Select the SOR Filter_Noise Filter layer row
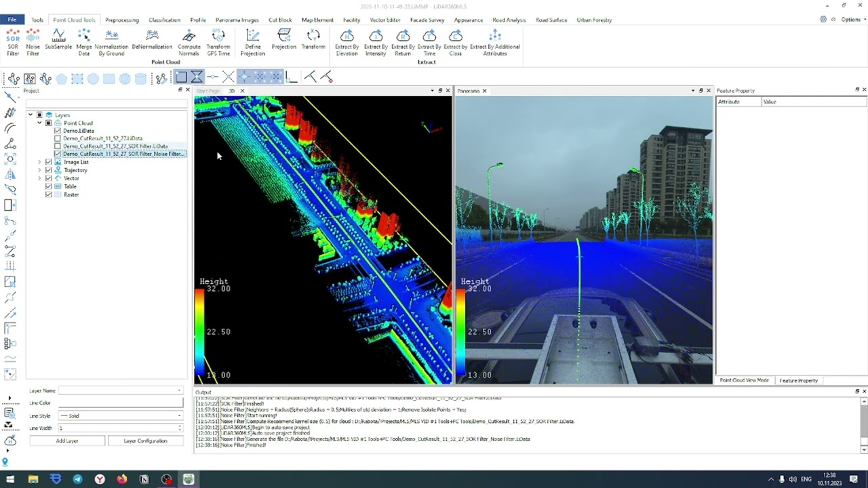Screen dimensions: 868x488 [123, 154]
